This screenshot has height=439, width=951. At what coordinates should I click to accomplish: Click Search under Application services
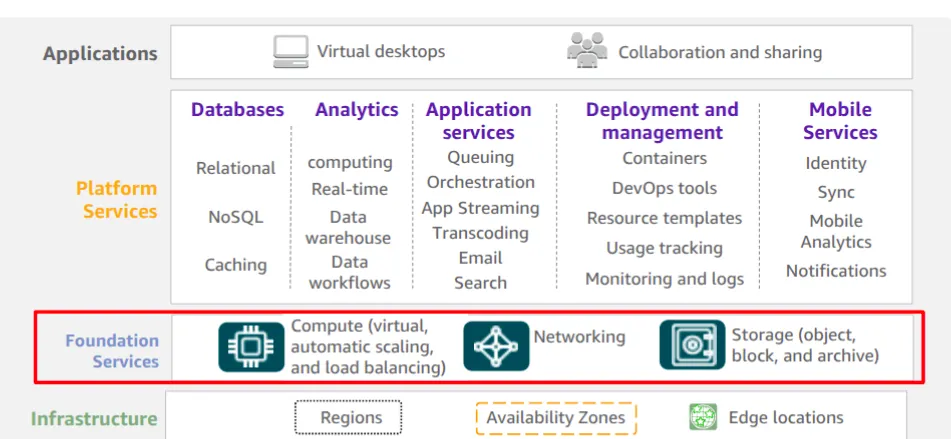coord(480,283)
